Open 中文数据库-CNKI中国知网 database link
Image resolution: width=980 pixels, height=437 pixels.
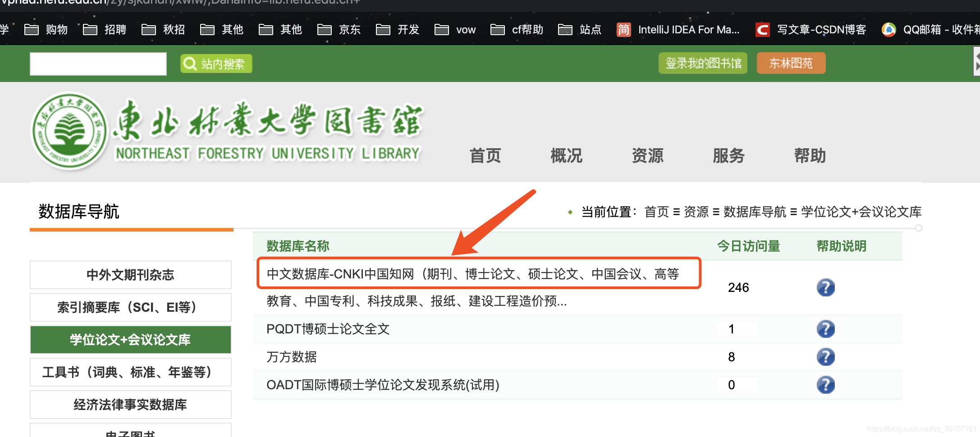(x=473, y=287)
